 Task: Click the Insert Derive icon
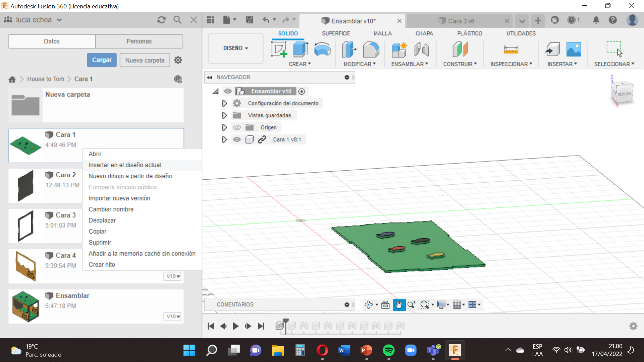tap(552, 49)
